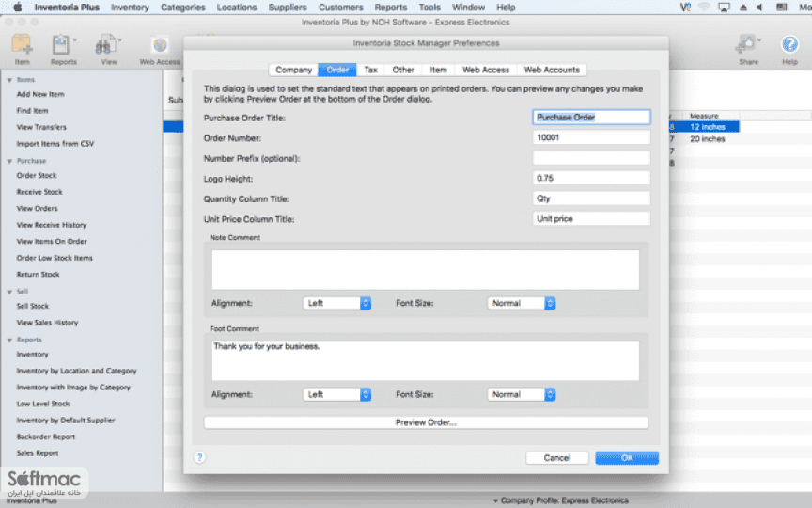
Task: Switch to the Other tab
Action: 403,70
